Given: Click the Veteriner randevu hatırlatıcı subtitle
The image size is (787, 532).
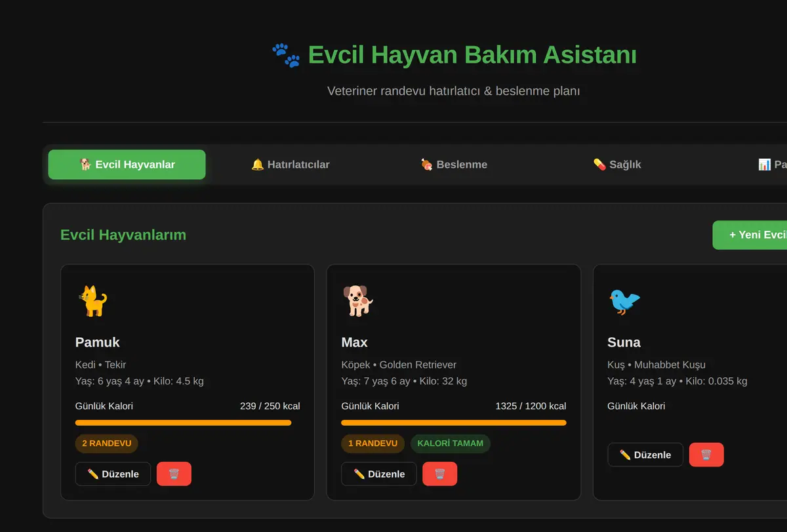Looking at the screenshot, I should coord(454,91).
